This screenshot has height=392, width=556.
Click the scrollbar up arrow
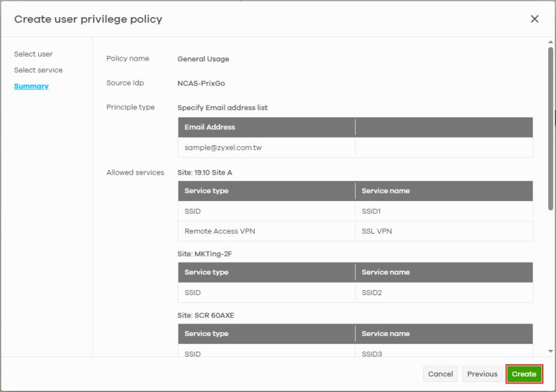point(550,42)
